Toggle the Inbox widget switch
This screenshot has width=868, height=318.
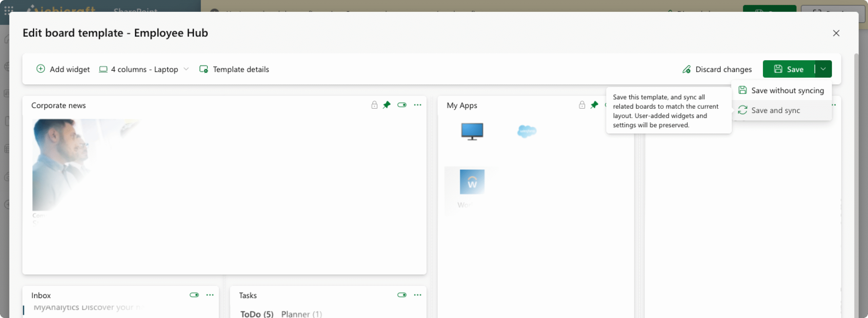coord(194,295)
